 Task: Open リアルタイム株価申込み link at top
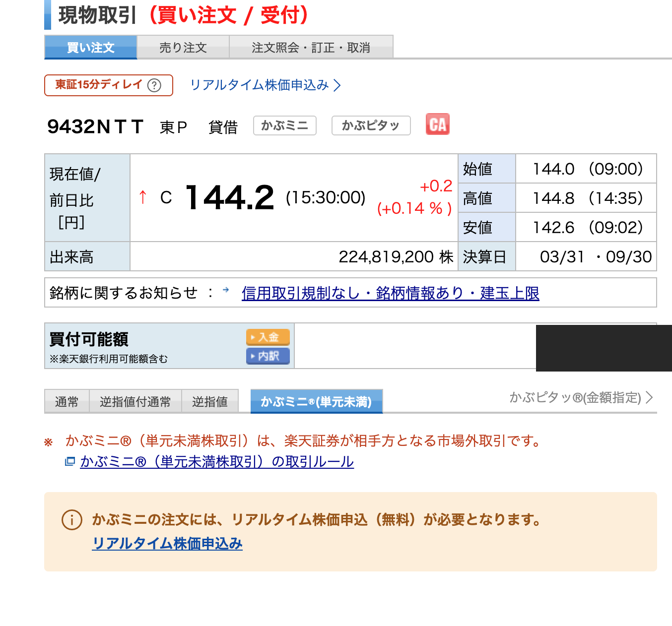266,85
